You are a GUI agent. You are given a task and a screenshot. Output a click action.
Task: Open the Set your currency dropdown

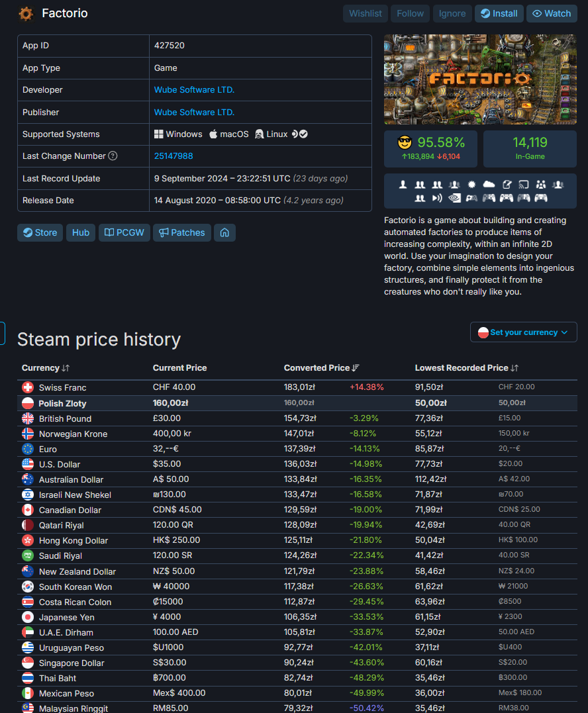pos(523,332)
